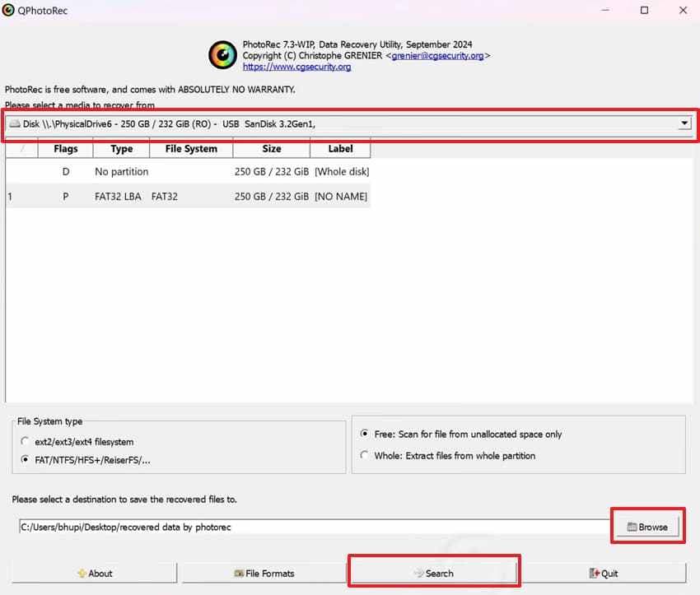Select Free: scan unallocated space only option
700x595 pixels.
coord(365,434)
